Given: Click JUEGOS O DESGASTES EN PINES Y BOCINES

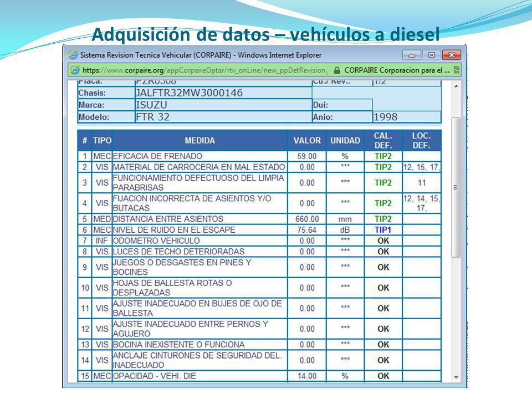Looking at the screenshot, I should click(x=182, y=267).
